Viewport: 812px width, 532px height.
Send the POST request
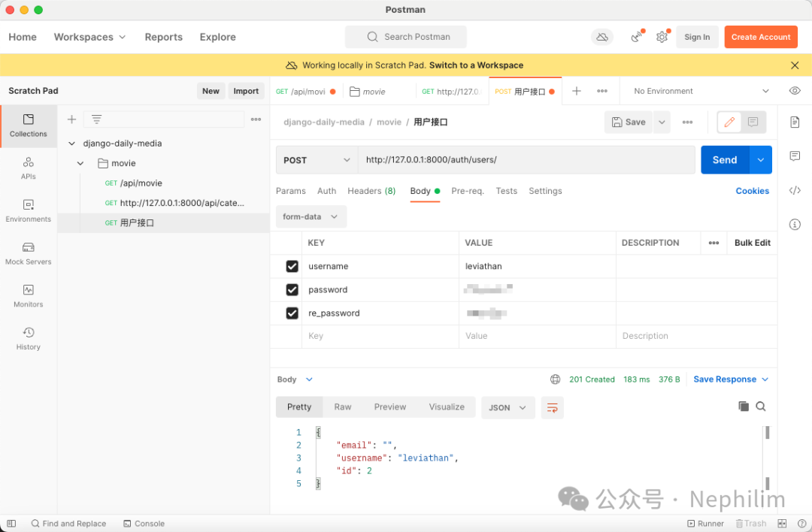725,160
